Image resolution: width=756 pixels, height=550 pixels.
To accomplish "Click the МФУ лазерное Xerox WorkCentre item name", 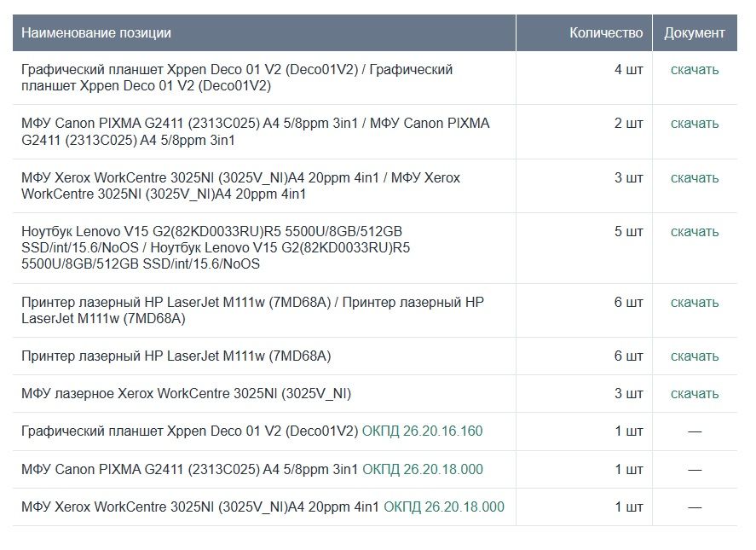I will [x=186, y=394].
